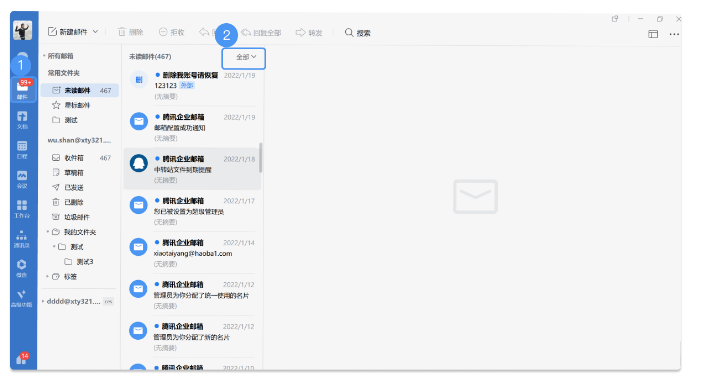
Task: Click the reply arrow toolbar icon
Action: (205, 32)
